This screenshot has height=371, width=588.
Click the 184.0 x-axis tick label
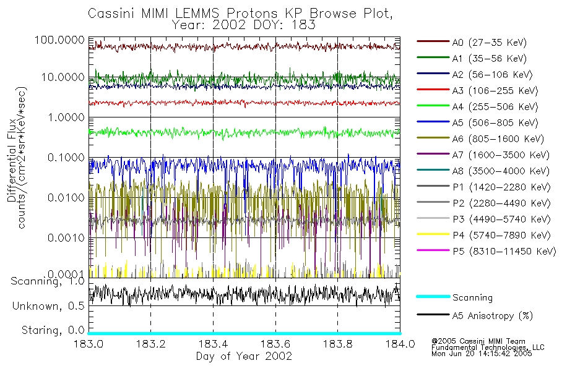click(400, 344)
